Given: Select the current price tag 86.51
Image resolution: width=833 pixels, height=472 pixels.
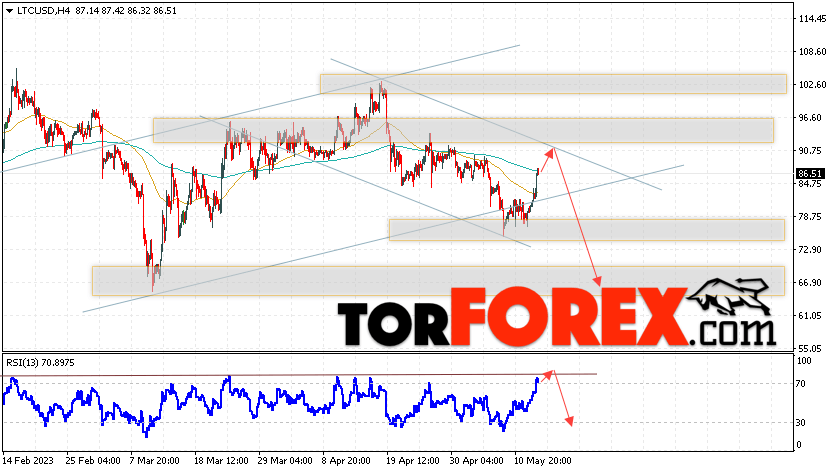Looking at the screenshot, I should [x=810, y=174].
